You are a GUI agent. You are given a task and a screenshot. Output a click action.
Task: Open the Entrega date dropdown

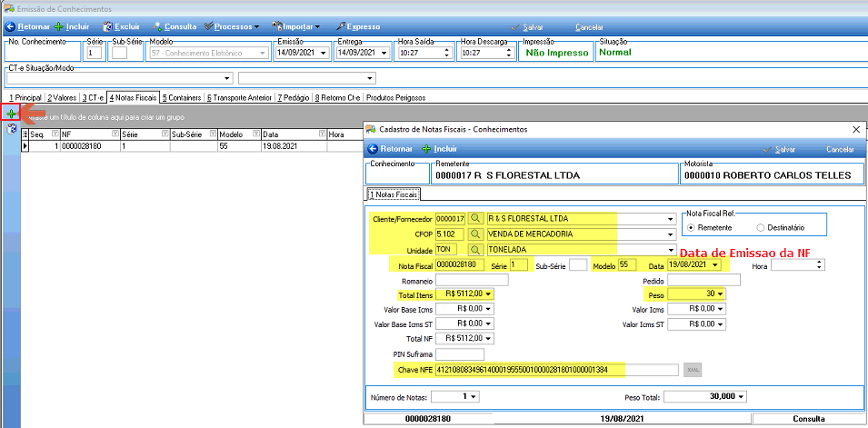(384, 53)
